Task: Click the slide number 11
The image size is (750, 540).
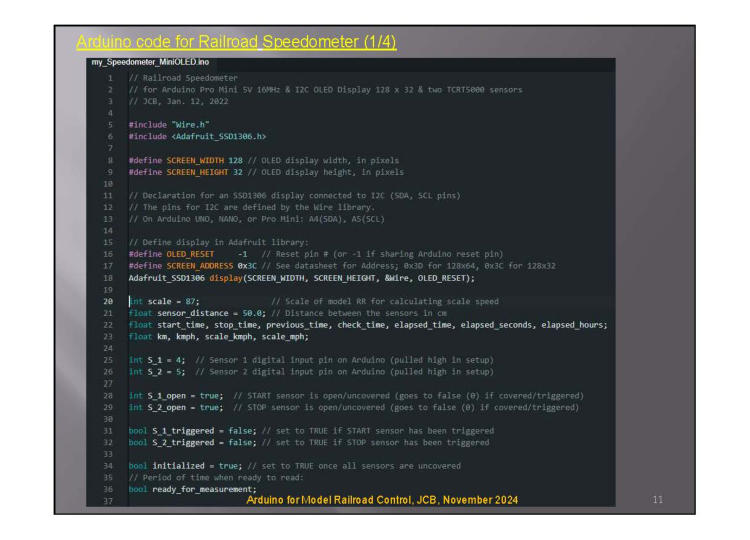Action: click(x=656, y=498)
